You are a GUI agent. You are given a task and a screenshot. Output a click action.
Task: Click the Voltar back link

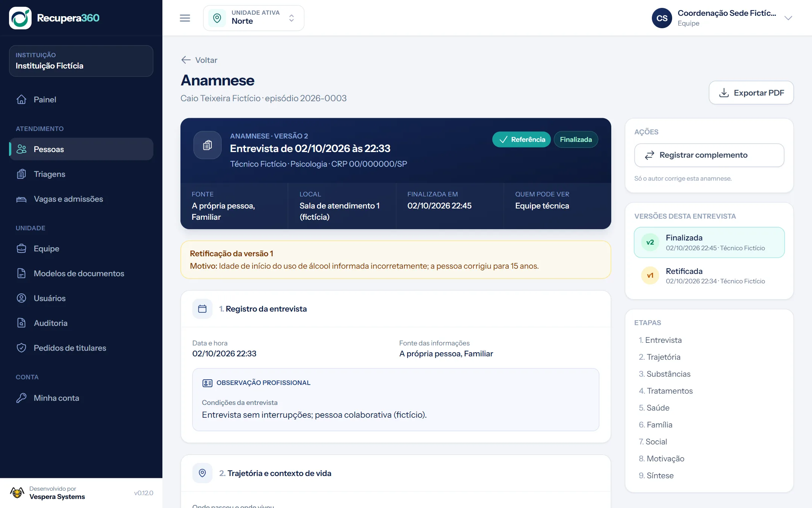click(199, 60)
